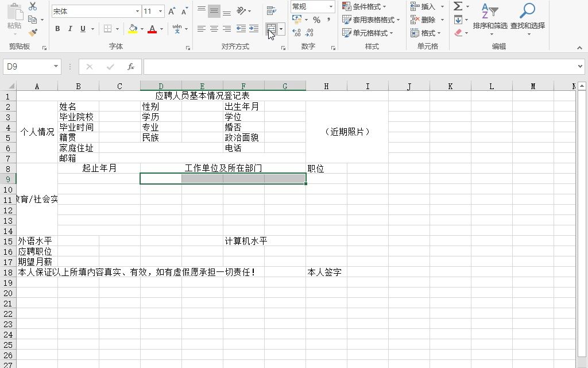This screenshot has height=368, width=588.
Task: Apply the Increase Indent icon
Action: point(253,29)
